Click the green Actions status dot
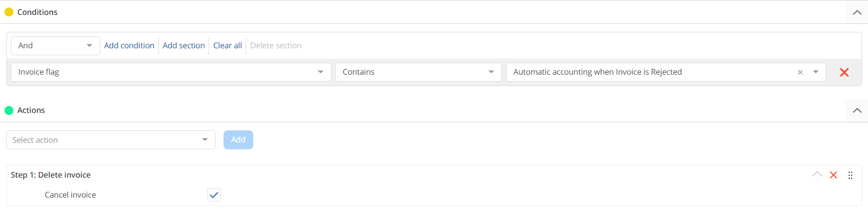The width and height of the screenshot is (868, 211). pyautogui.click(x=9, y=110)
